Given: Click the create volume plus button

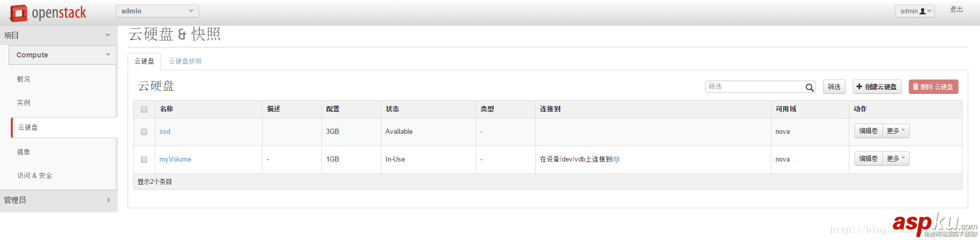Looking at the screenshot, I should tap(876, 87).
